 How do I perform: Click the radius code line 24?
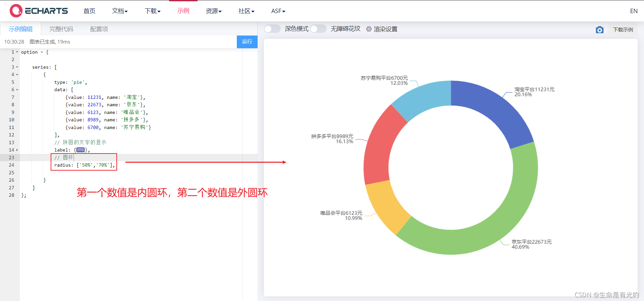[85, 165]
